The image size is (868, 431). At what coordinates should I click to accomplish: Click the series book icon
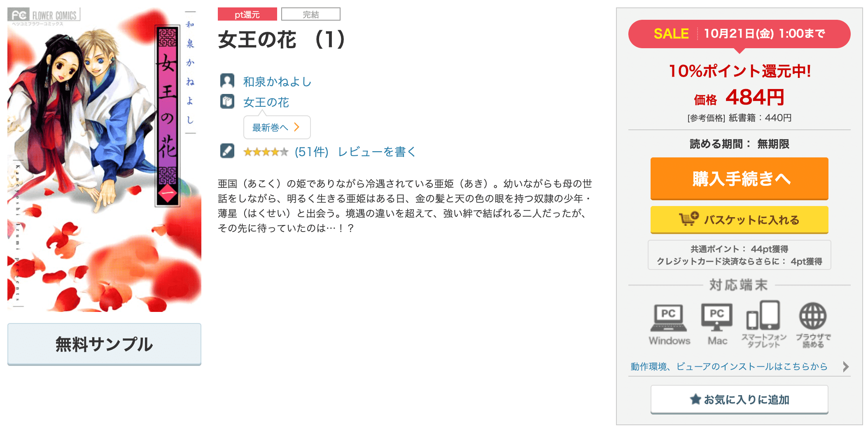[x=227, y=101]
